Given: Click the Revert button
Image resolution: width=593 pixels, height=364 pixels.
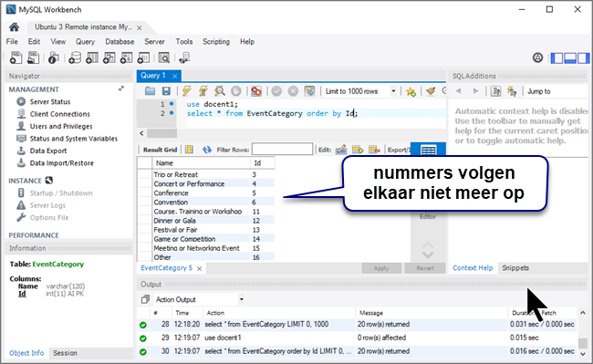Looking at the screenshot, I should pyautogui.click(x=425, y=268).
